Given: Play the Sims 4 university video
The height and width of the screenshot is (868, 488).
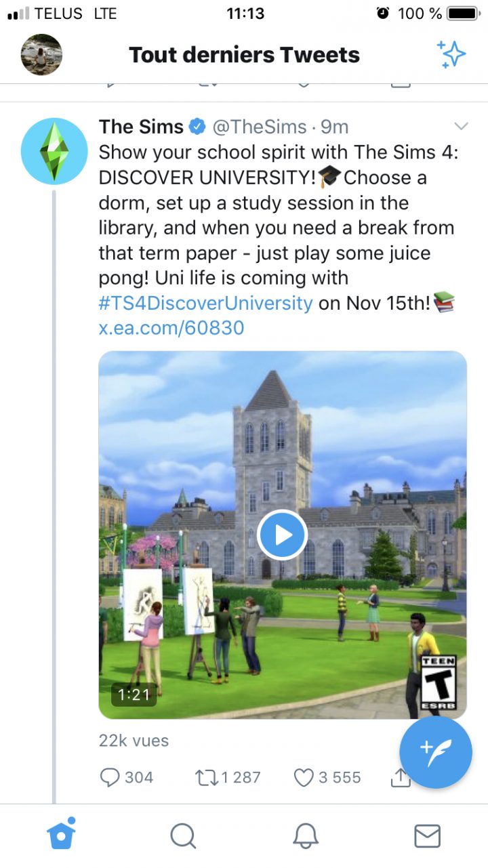Looking at the screenshot, I should (x=283, y=535).
